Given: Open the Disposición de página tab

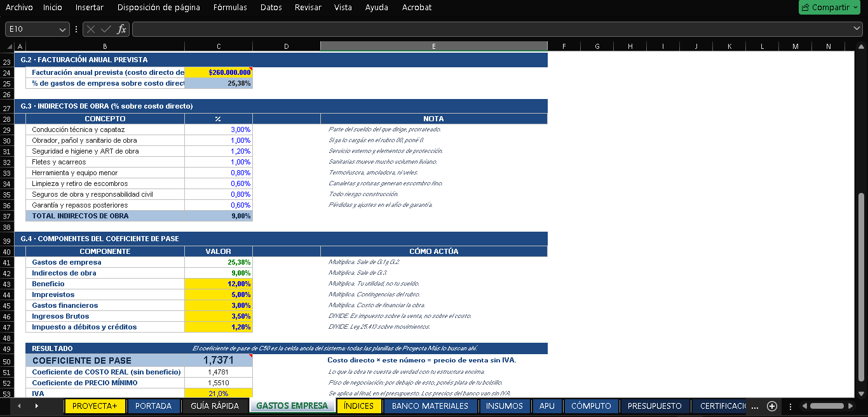Looking at the screenshot, I should click(159, 8).
